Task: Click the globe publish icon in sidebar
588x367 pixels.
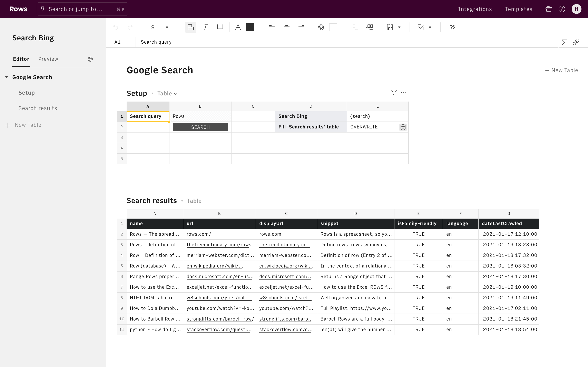Action: pyautogui.click(x=90, y=59)
